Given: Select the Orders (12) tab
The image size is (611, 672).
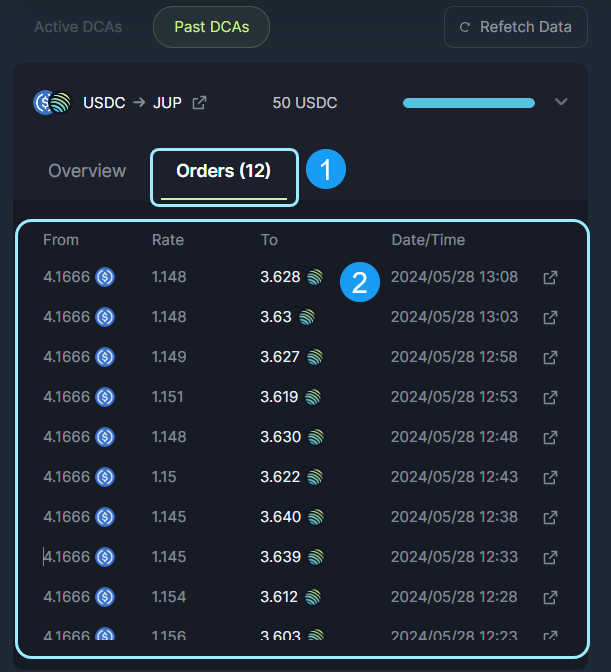Looking at the screenshot, I should click(224, 171).
